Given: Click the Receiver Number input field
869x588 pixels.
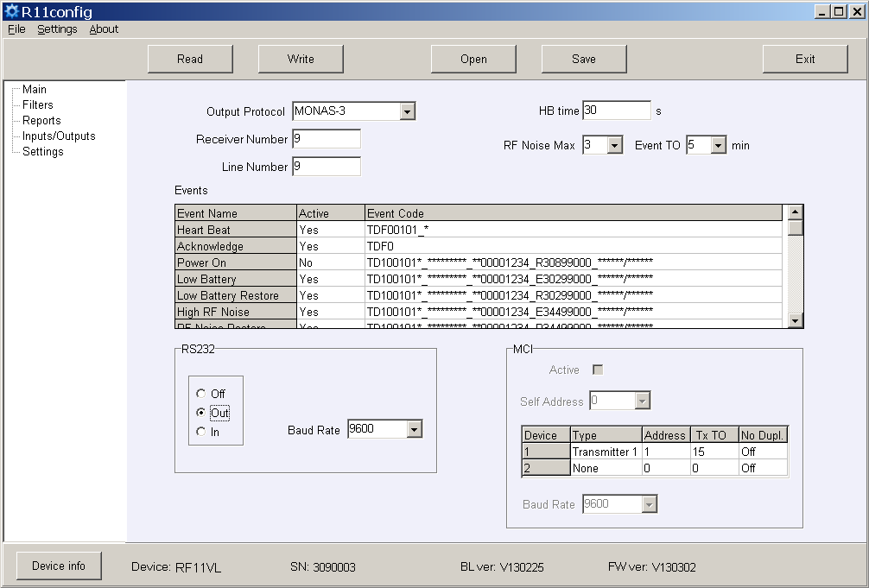Looking at the screenshot, I should pyautogui.click(x=326, y=139).
